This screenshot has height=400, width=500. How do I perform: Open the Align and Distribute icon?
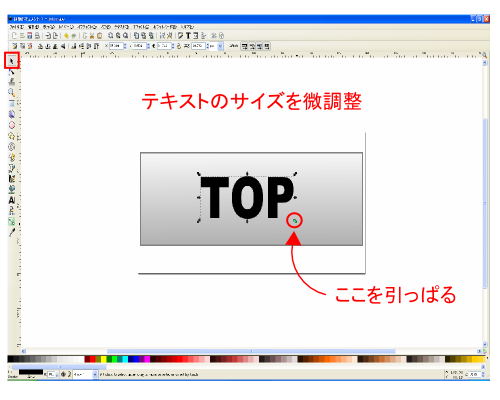(203, 36)
